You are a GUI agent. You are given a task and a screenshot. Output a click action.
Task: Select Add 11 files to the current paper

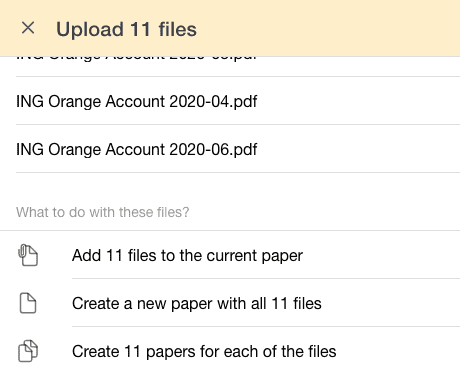230,255
